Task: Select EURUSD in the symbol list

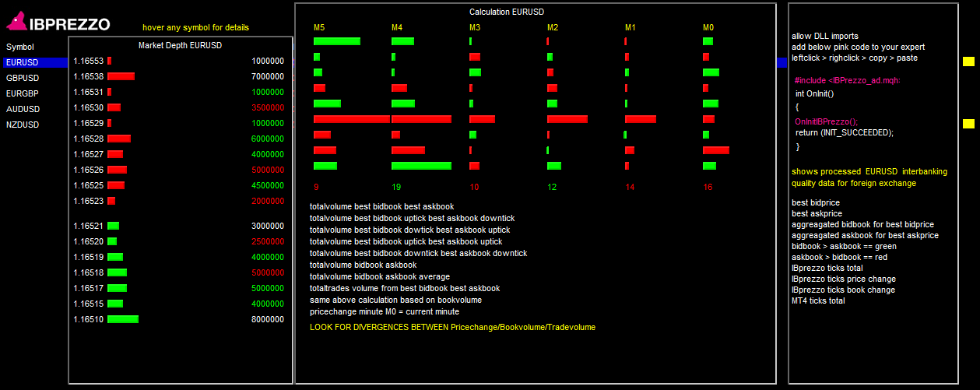Action: point(22,62)
